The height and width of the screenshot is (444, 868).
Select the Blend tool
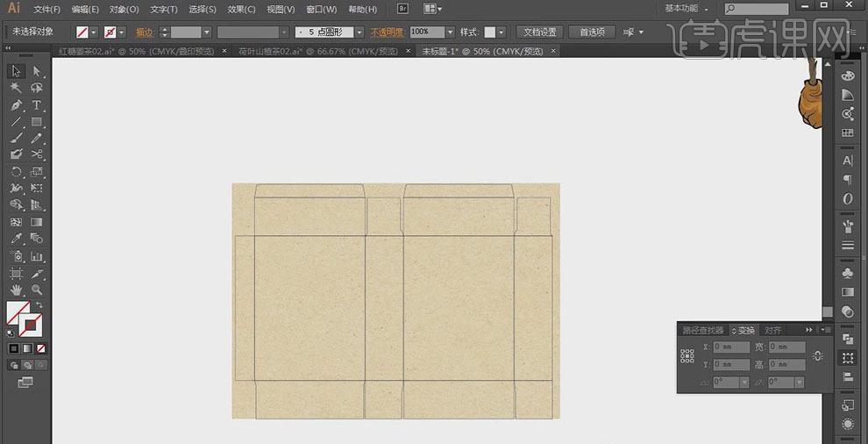point(37,239)
